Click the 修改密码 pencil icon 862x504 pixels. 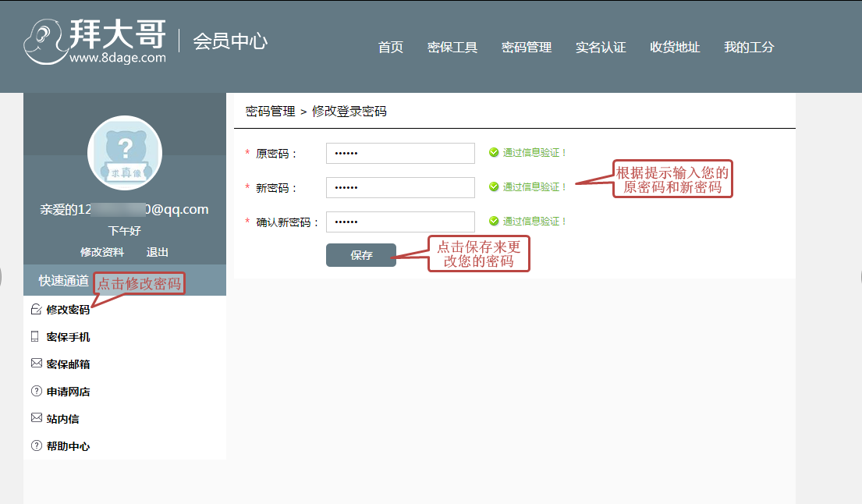[37, 310]
